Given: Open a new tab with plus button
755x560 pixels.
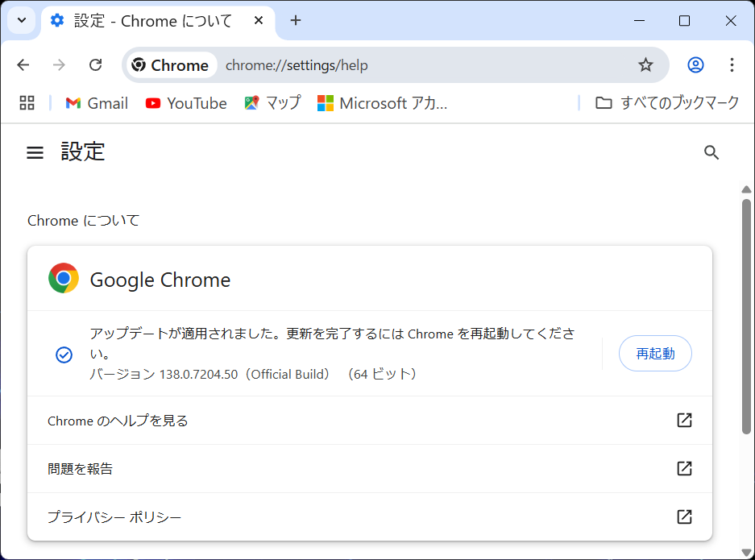Looking at the screenshot, I should 296,21.
